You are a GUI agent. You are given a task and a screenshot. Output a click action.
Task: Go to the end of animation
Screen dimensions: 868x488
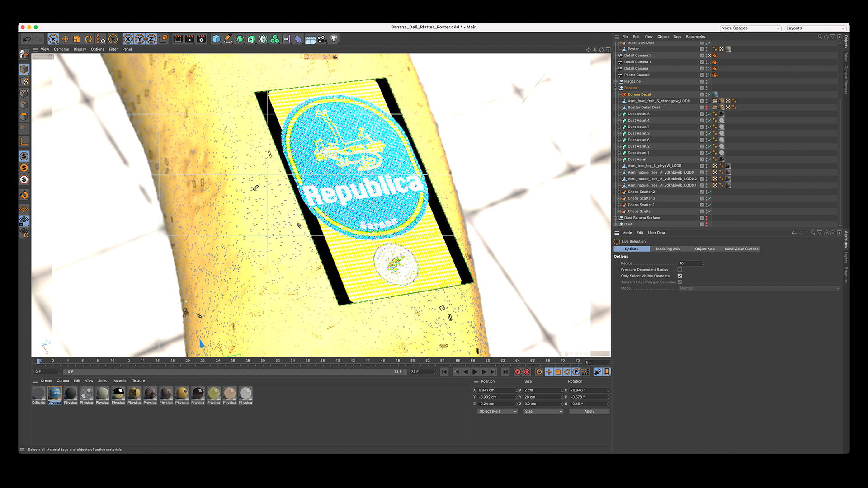coord(505,372)
